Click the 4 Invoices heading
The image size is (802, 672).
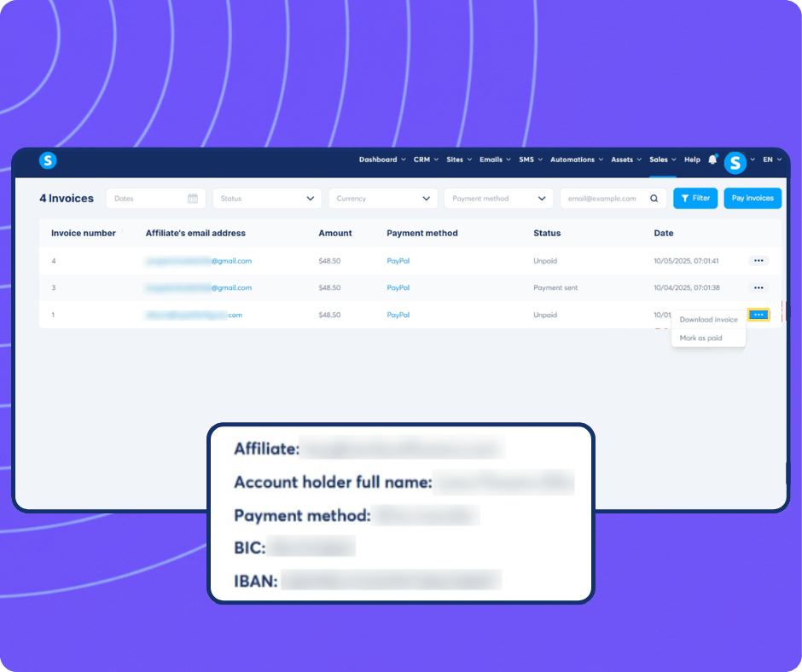click(67, 199)
